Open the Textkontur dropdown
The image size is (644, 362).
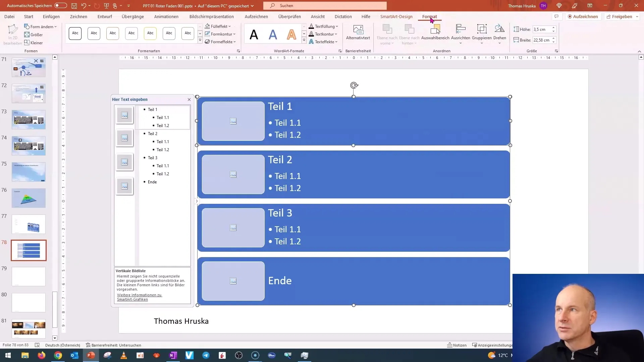tap(323, 34)
